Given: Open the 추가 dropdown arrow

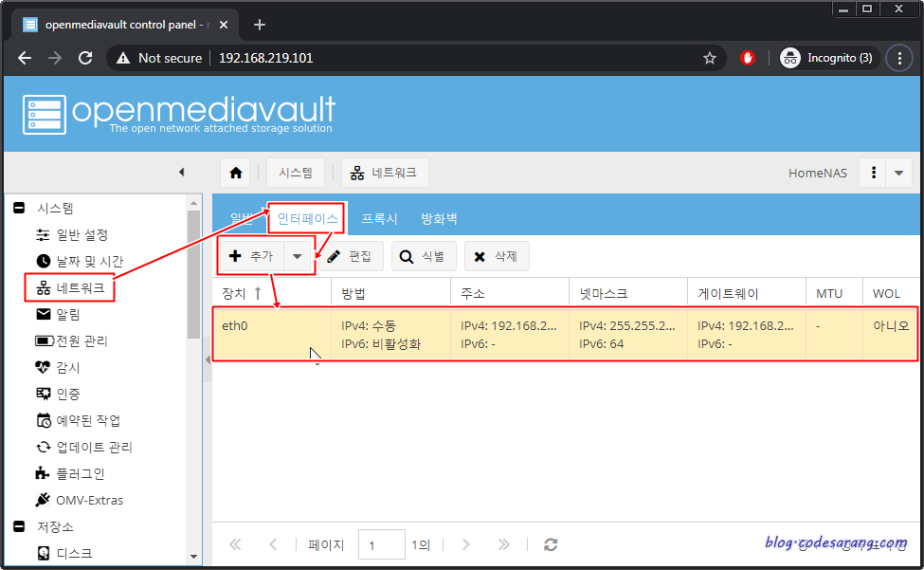Looking at the screenshot, I should point(298,256).
